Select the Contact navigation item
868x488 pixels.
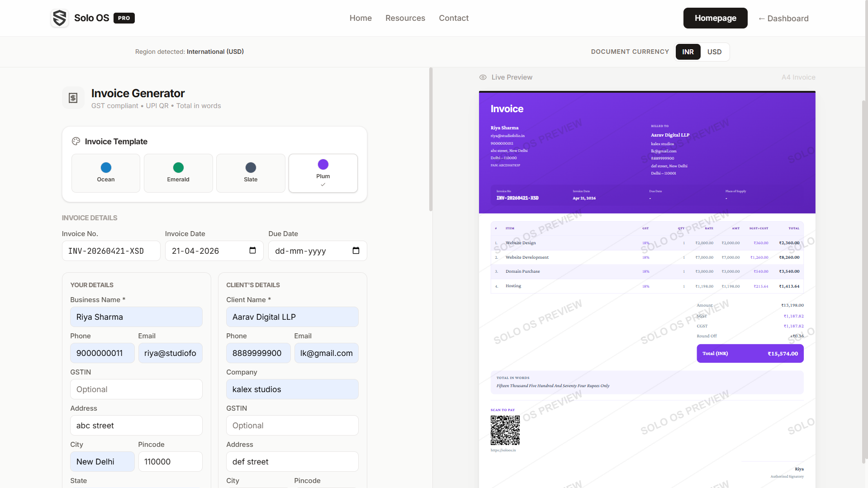[453, 18]
